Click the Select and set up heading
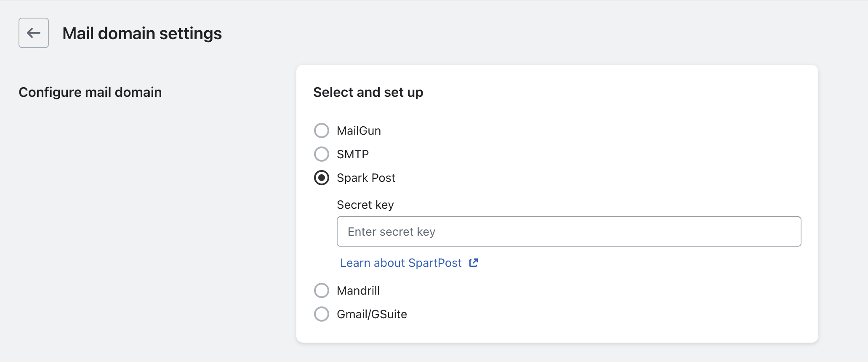Image resolution: width=868 pixels, height=362 pixels. click(368, 92)
